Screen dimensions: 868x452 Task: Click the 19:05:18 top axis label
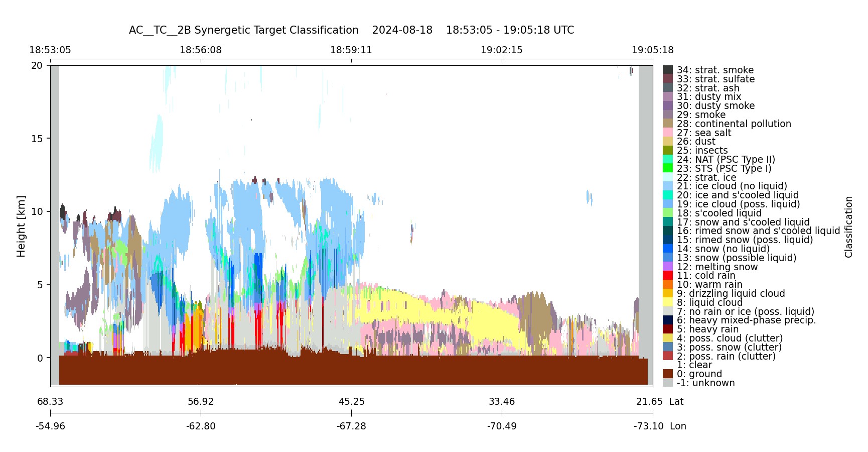tap(653, 50)
